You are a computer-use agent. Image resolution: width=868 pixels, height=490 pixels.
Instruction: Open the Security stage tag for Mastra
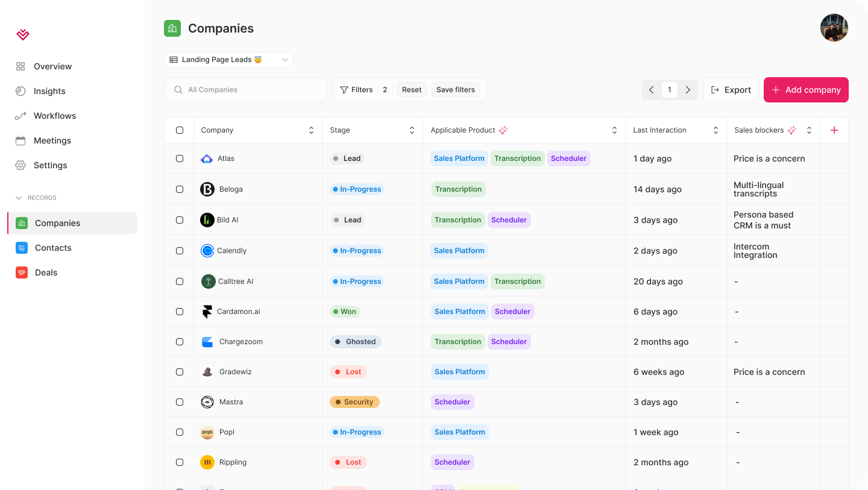[x=354, y=402]
